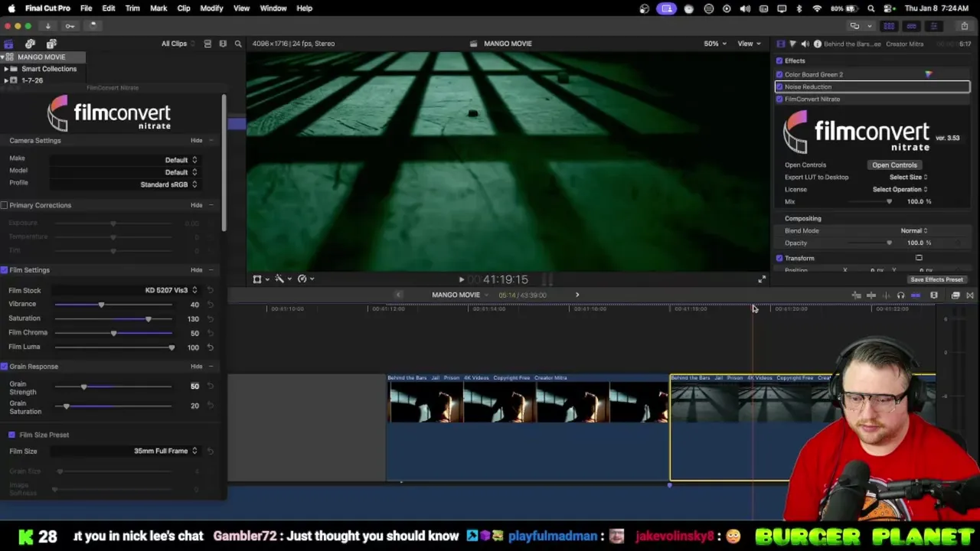The width and height of the screenshot is (980, 551).
Task: Switch to the Color inspector icon
Action: [792, 44]
